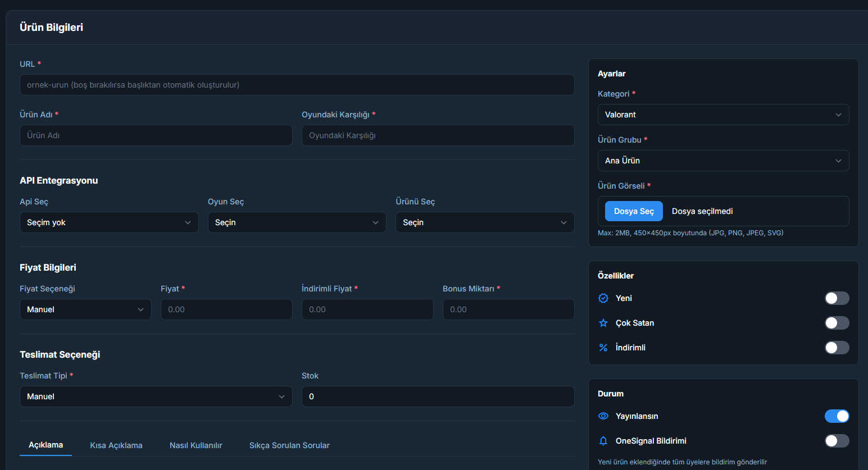Disable the Yayınlansın toggle
The width and height of the screenshot is (868, 470).
[837, 416]
